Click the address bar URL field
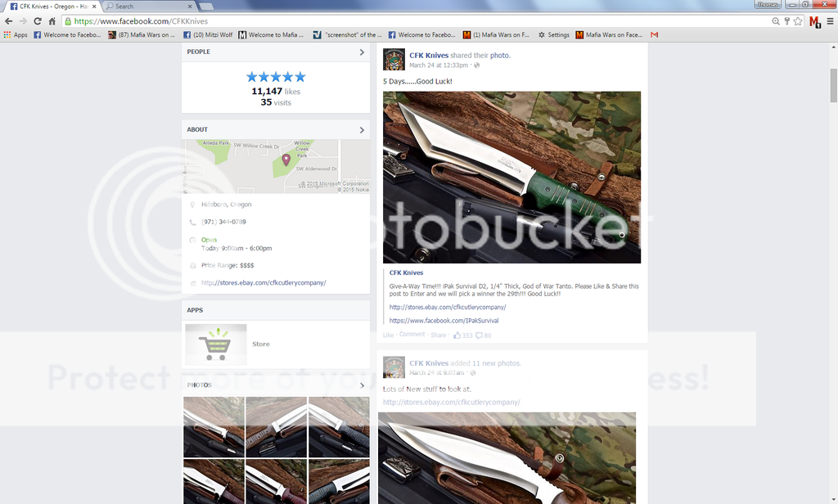 [x=409, y=21]
